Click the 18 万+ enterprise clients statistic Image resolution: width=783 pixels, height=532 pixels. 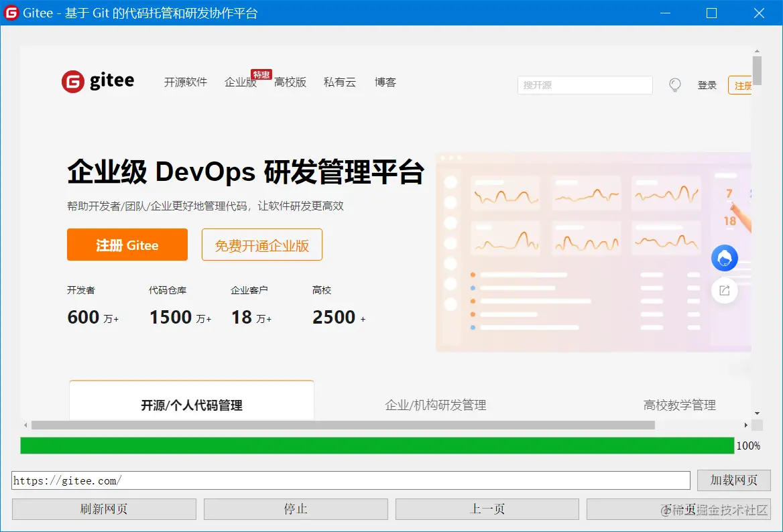(251, 318)
